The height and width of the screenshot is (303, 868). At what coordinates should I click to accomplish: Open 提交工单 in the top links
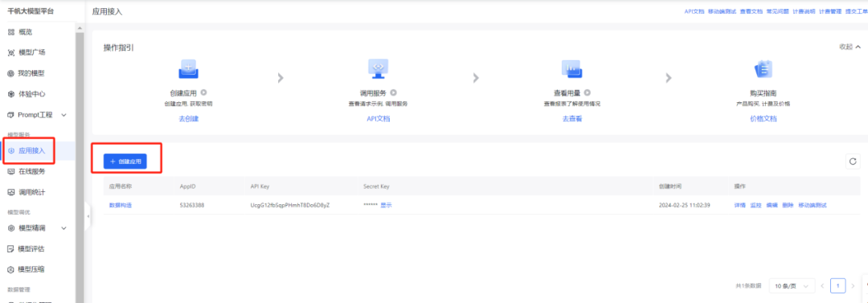pyautogui.click(x=857, y=11)
